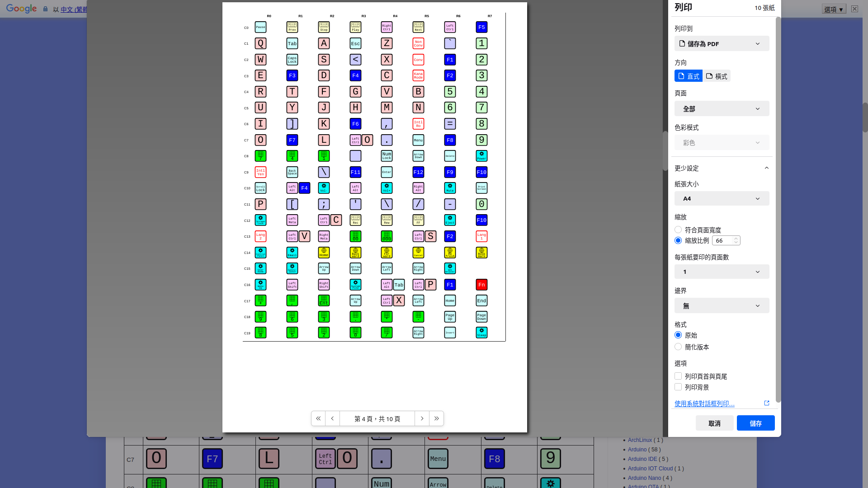Screen dimensions: 868x488
Task: Select landscape orientation 橫式
Action: [717, 76]
